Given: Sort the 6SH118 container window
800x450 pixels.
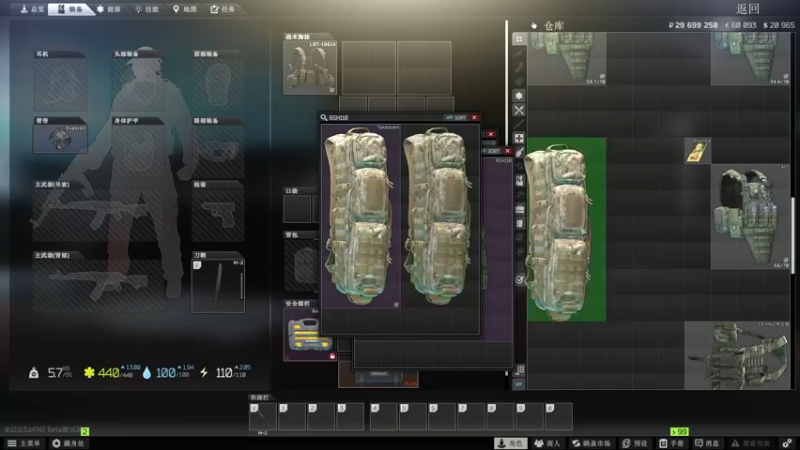Looking at the screenshot, I should 456,117.
